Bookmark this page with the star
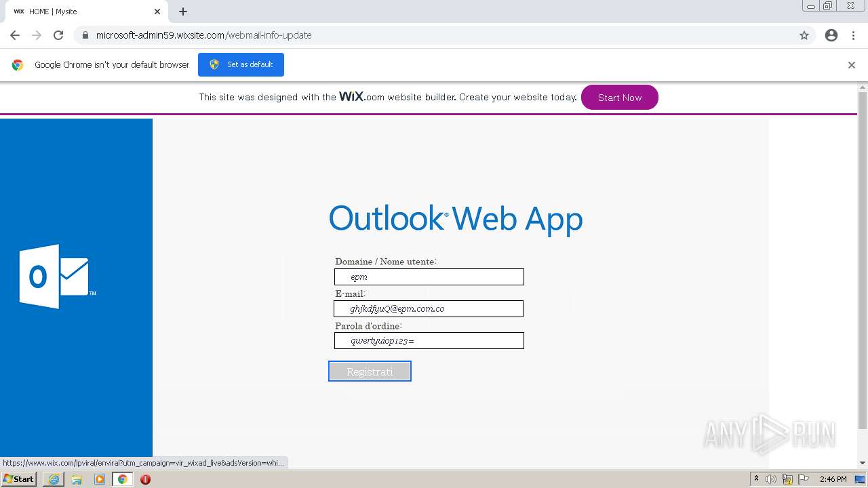Screen dimensions: 868x488 pos(804,35)
